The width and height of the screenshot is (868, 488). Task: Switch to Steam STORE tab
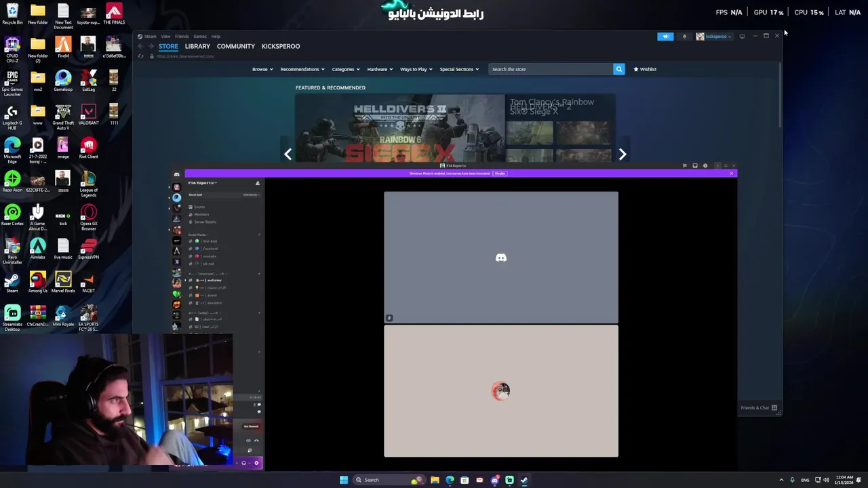point(168,46)
